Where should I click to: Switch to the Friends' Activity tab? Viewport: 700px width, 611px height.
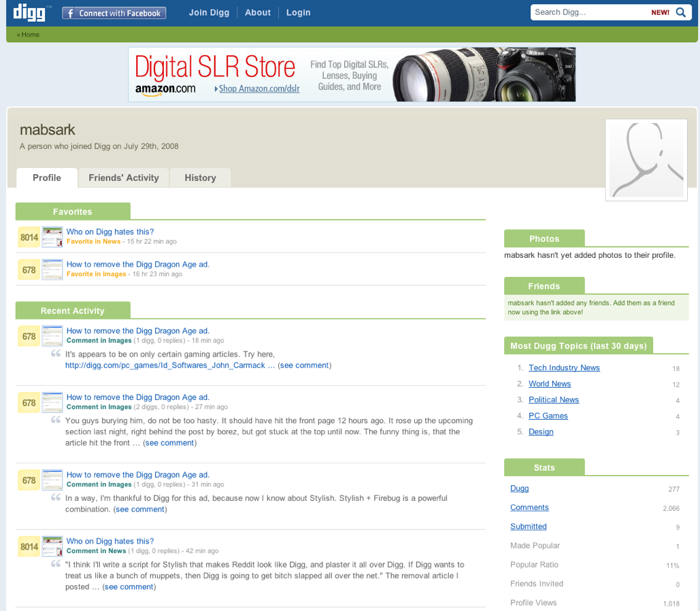click(124, 178)
